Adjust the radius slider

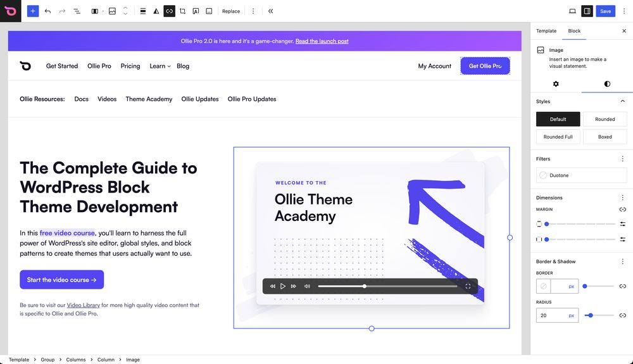tap(599, 315)
